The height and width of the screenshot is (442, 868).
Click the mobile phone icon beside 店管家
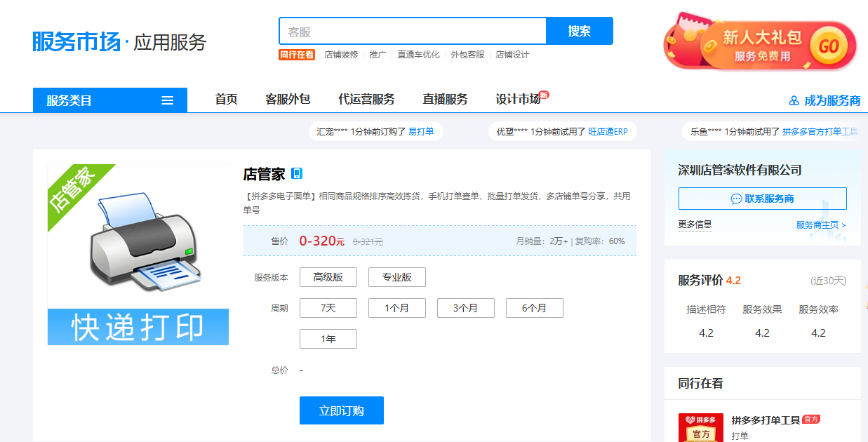297,174
